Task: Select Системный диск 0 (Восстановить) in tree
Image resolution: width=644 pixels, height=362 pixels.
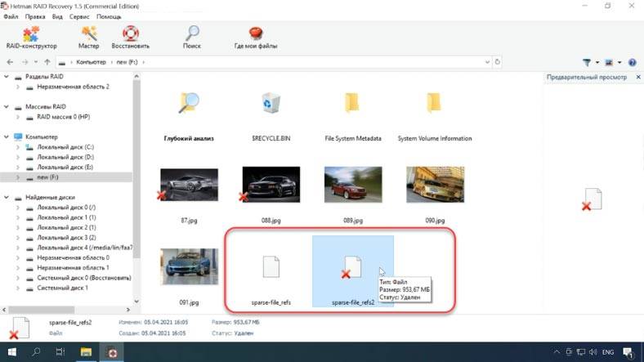Action: pyautogui.click(x=84, y=278)
